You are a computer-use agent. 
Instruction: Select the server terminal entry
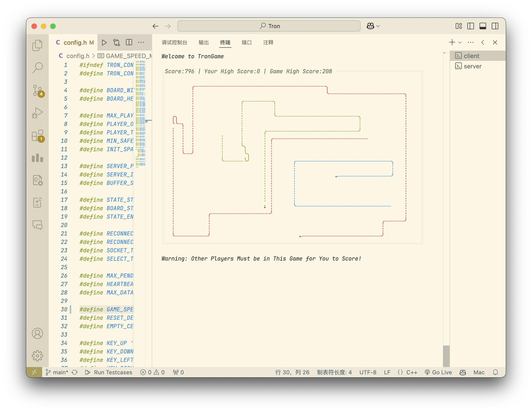472,66
